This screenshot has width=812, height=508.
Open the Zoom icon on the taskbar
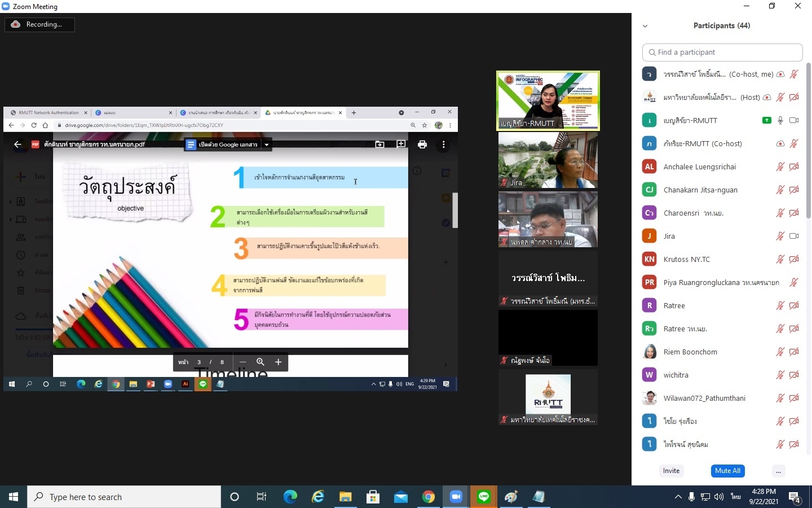pyautogui.click(x=456, y=497)
